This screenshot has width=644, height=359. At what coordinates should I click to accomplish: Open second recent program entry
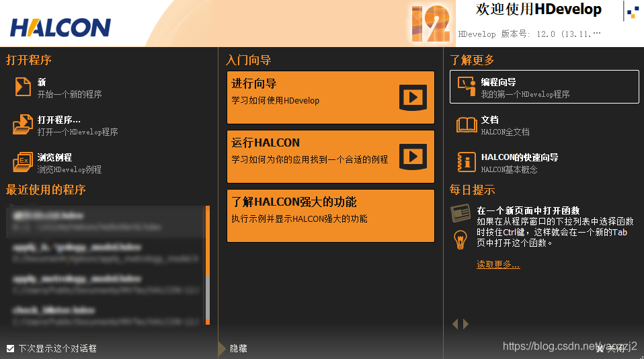coord(106,253)
